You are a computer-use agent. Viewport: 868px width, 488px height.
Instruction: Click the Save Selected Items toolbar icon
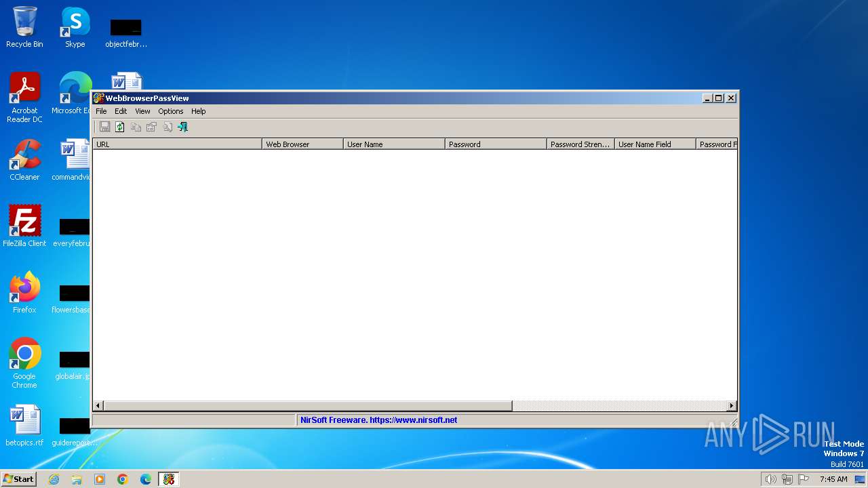coord(104,127)
